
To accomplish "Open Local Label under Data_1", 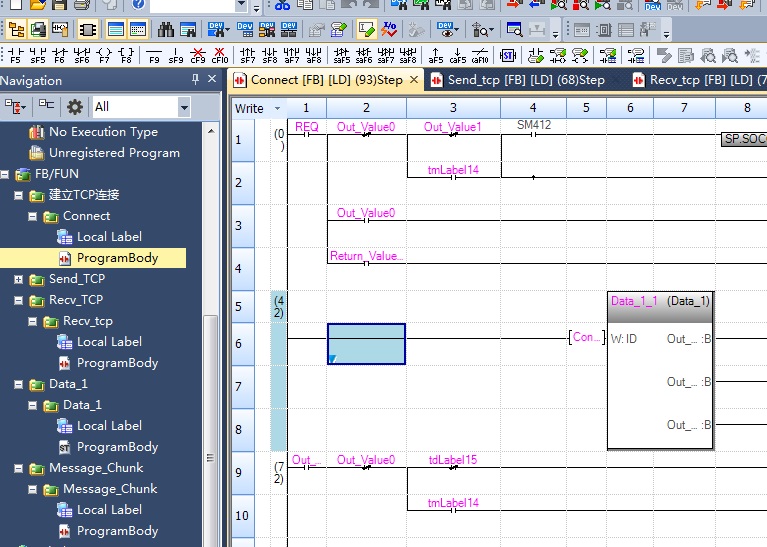I will coord(109,426).
